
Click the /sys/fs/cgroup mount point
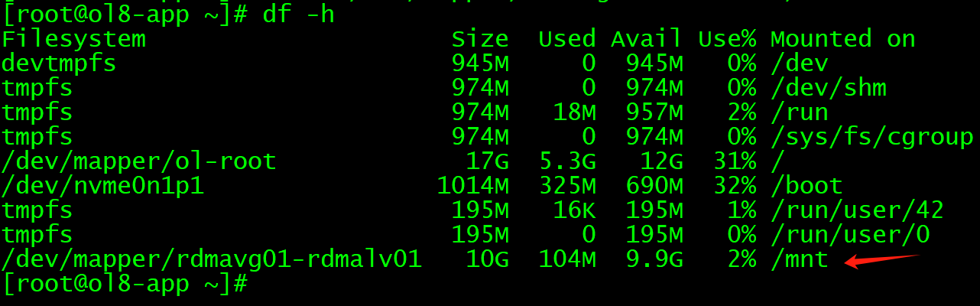click(x=871, y=137)
